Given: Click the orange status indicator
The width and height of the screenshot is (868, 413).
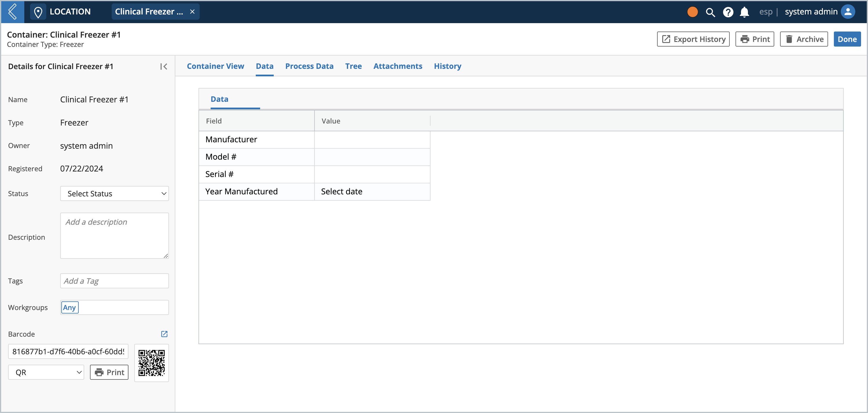Looking at the screenshot, I should tap(692, 12).
